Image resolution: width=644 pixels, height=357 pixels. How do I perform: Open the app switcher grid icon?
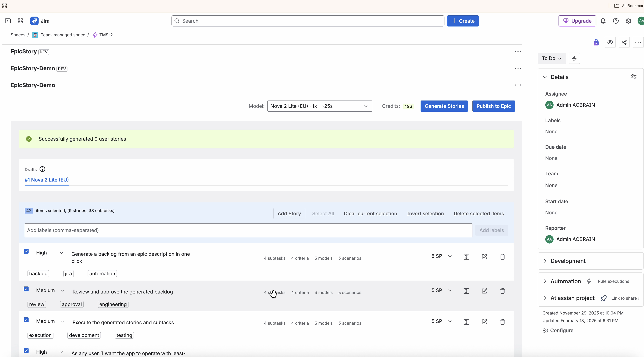point(21,21)
